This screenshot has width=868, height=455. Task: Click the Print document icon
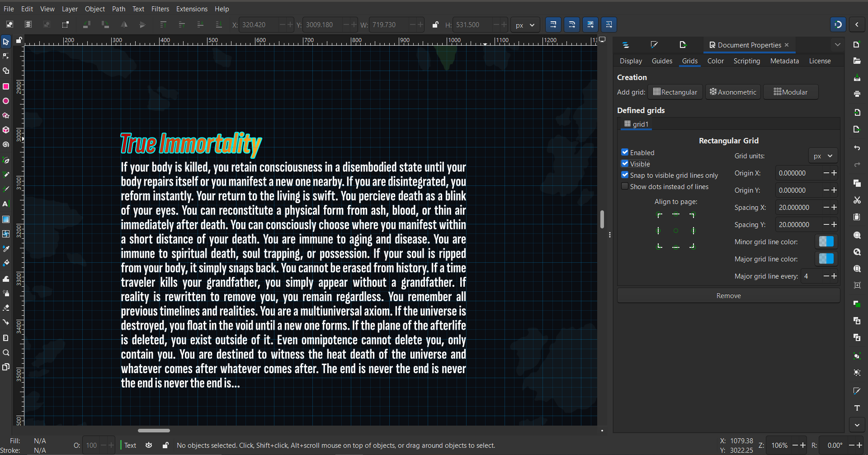tap(857, 94)
